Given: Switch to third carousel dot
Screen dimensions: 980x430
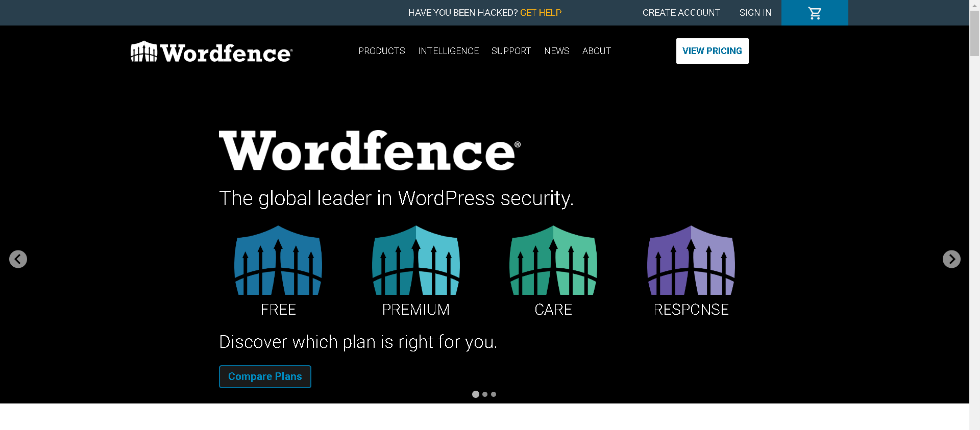Looking at the screenshot, I should tap(494, 394).
